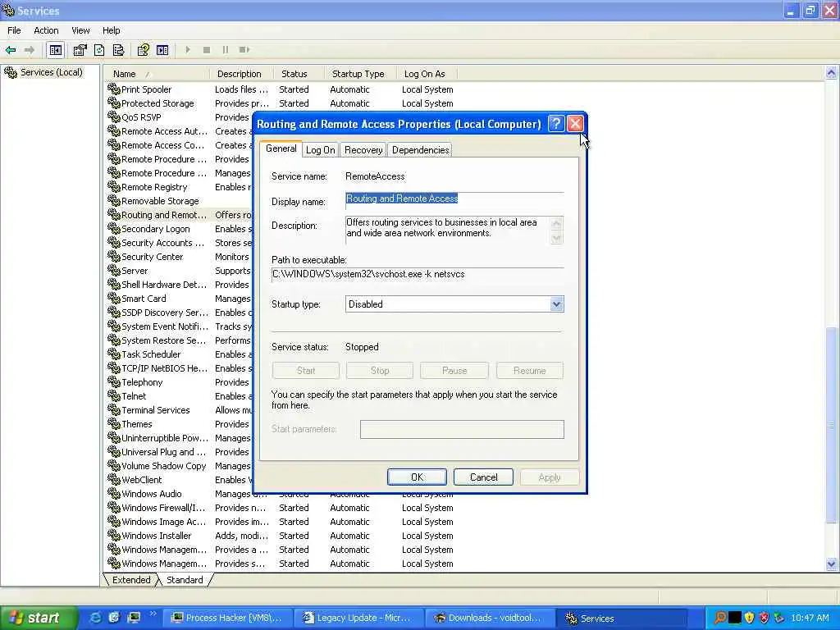Open the Action menu

tap(46, 30)
